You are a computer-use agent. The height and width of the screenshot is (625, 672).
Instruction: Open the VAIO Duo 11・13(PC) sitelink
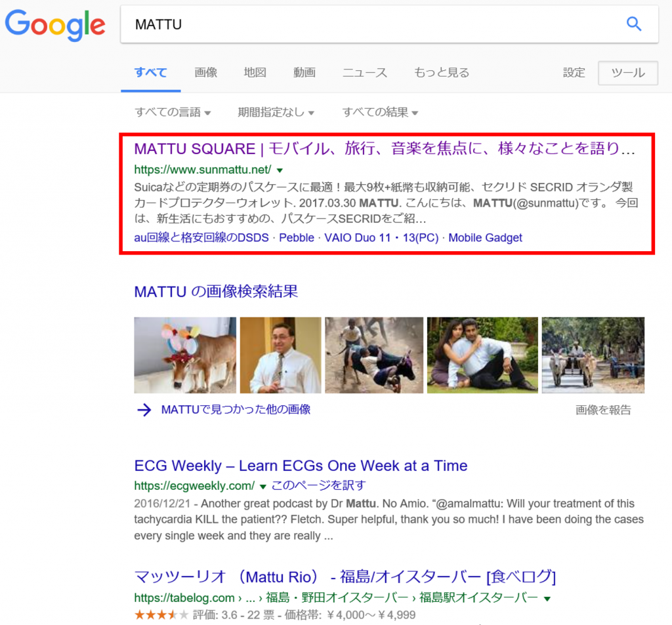coord(381,238)
